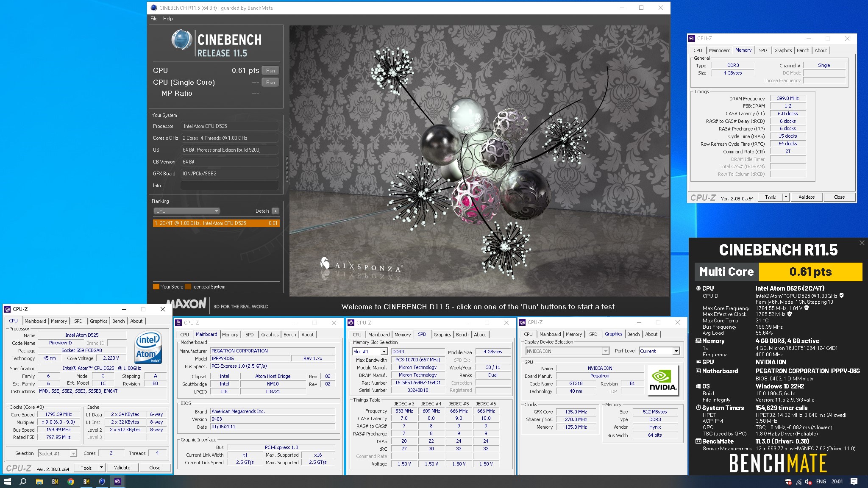868x488 pixels.
Task: Open the SPD tab in CPU-Z Mainboard window
Action: point(250,335)
